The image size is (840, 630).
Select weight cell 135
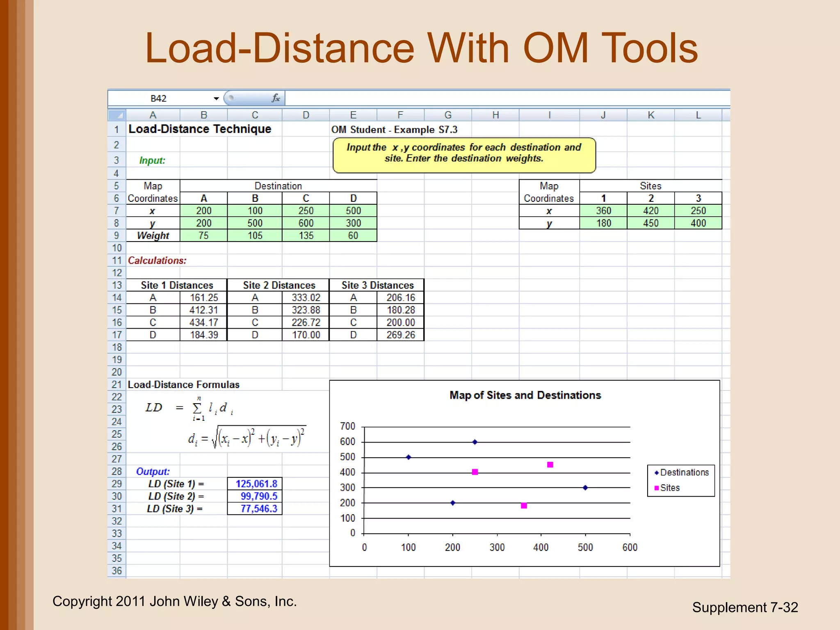pos(306,235)
